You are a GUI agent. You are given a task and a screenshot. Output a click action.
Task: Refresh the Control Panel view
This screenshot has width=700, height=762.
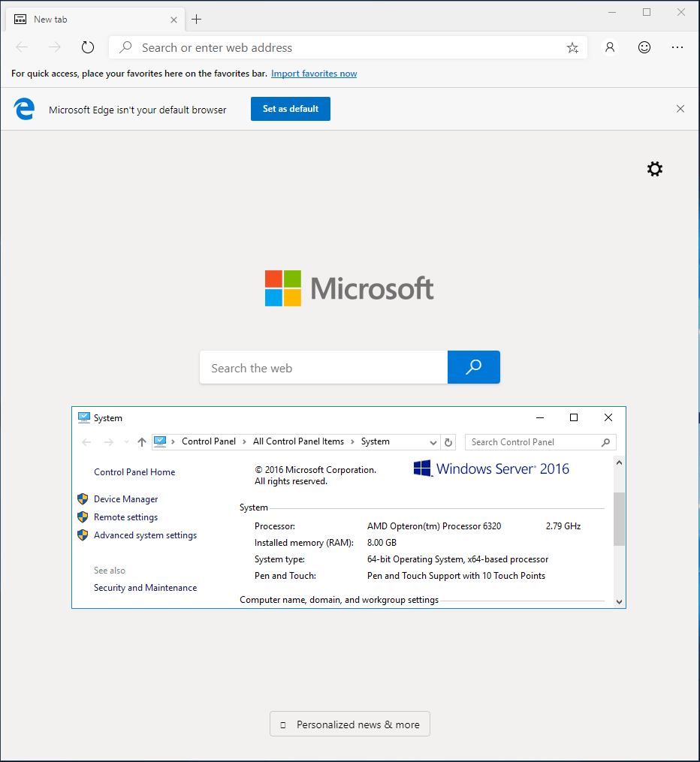click(448, 442)
